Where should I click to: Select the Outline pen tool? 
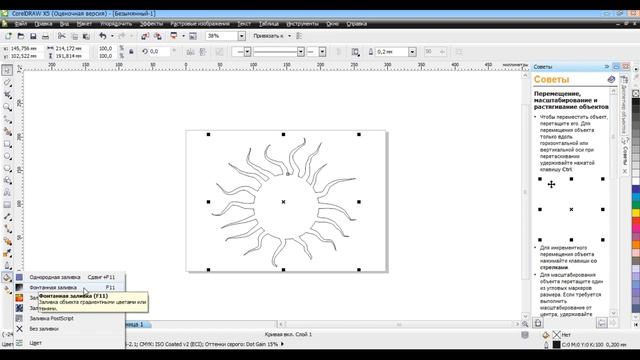tap(7, 266)
